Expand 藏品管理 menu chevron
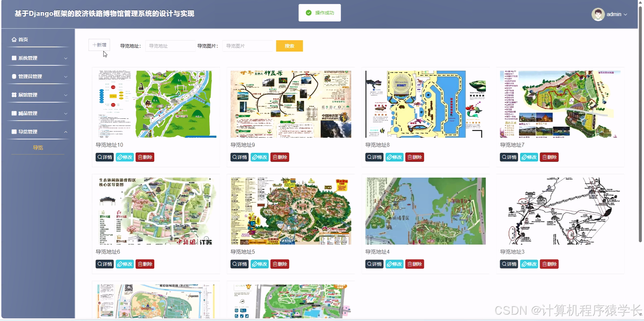 pos(66,114)
